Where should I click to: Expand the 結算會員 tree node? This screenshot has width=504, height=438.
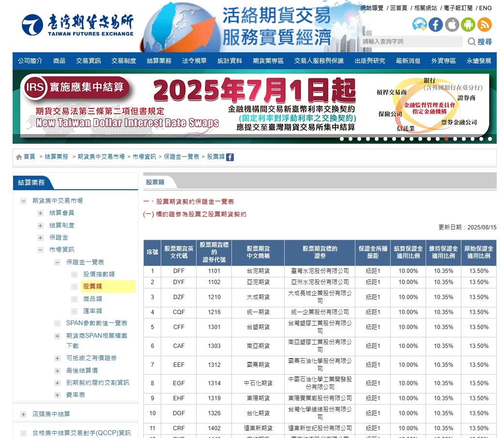coord(41,213)
